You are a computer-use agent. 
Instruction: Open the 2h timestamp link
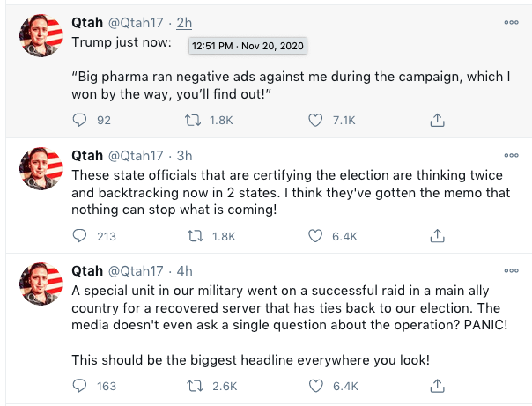[185, 22]
